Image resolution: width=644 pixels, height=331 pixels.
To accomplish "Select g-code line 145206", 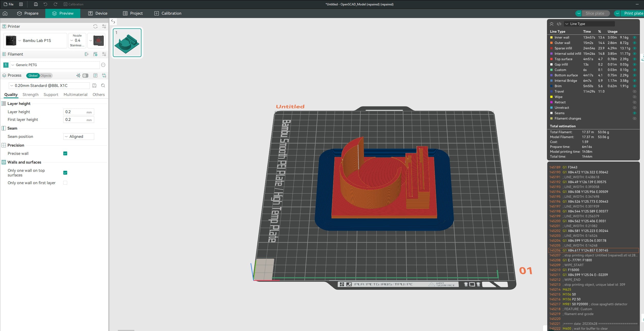I will click(594, 251).
